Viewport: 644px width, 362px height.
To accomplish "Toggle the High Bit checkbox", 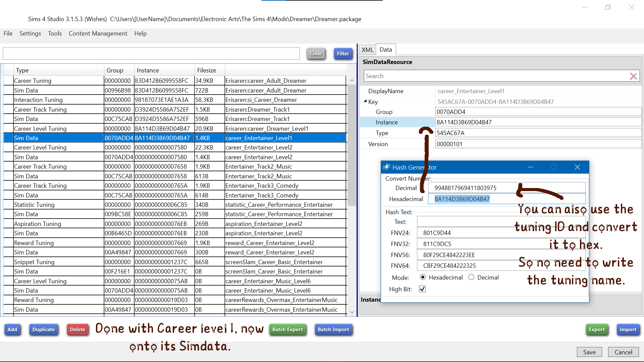I will pyautogui.click(x=422, y=289).
